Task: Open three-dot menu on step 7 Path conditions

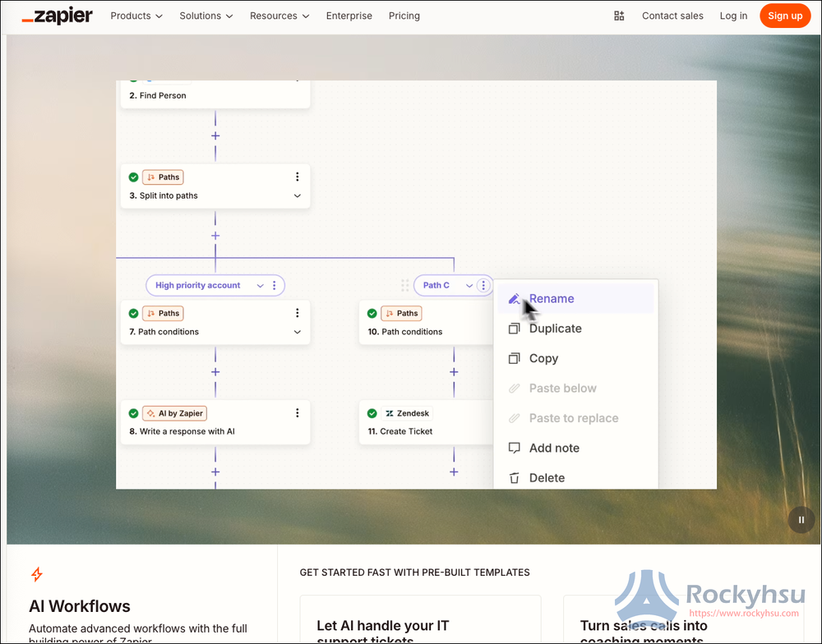Action: pos(298,313)
